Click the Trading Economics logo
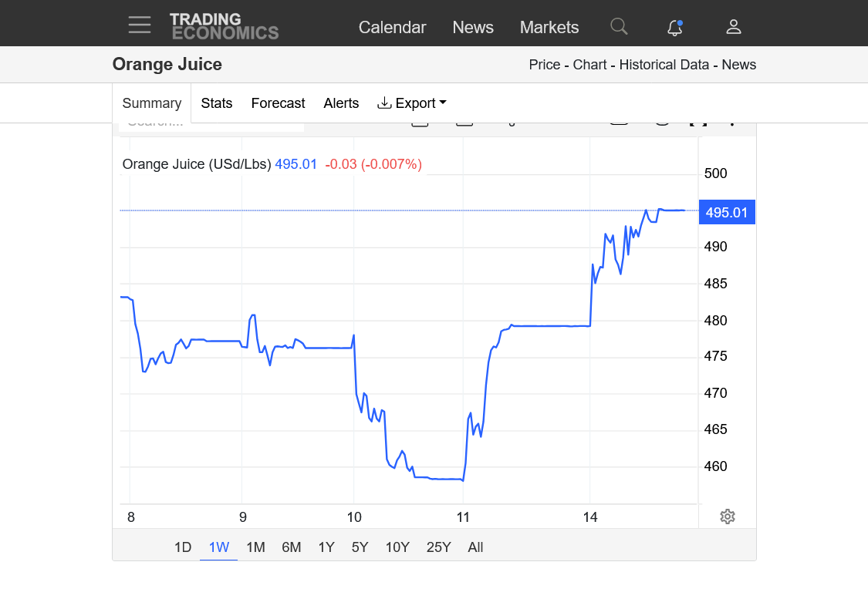868x599 pixels. pos(224,26)
